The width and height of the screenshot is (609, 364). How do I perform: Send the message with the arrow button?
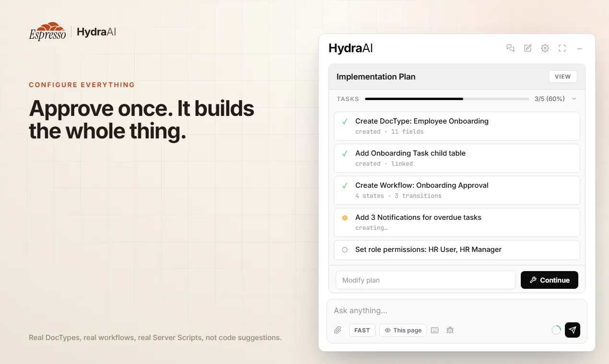tap(573, 330)
